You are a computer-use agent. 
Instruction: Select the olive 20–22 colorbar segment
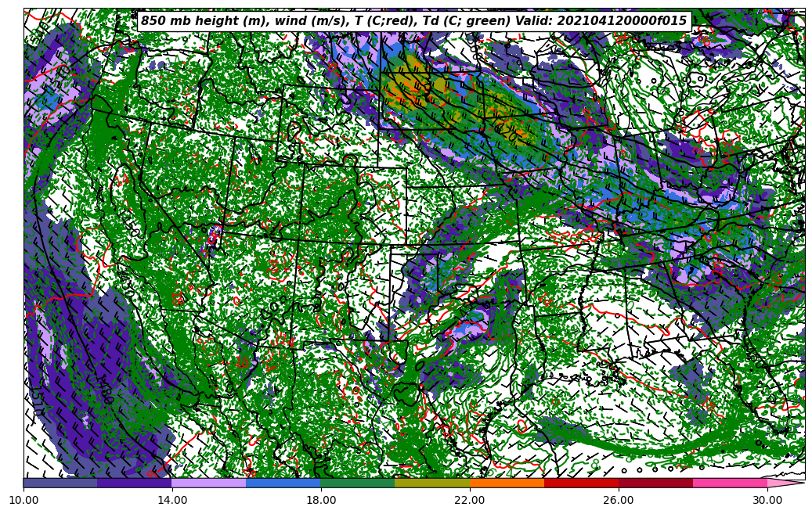[432, 483]
